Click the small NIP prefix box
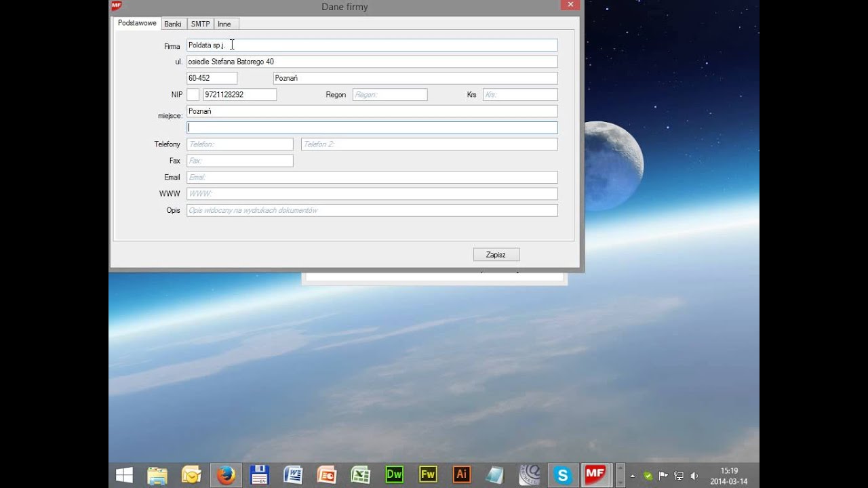The height and width of the screenshot is (488, 868). click(x=193, y=95)
